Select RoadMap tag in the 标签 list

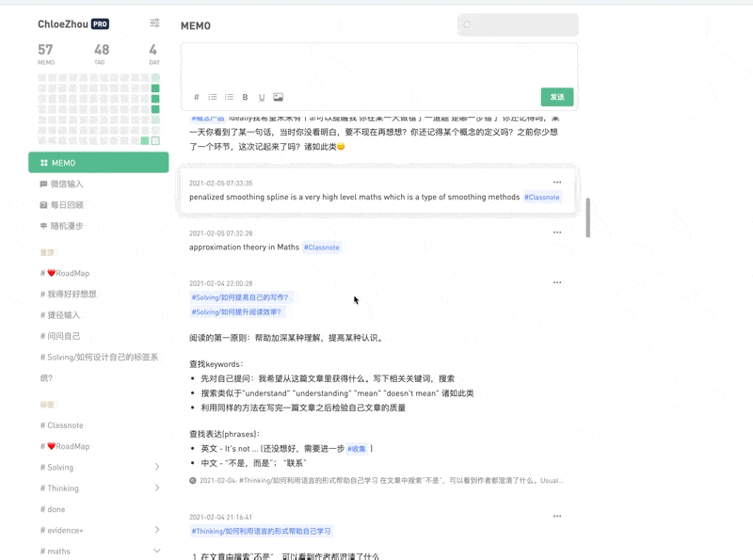[65, 446]
